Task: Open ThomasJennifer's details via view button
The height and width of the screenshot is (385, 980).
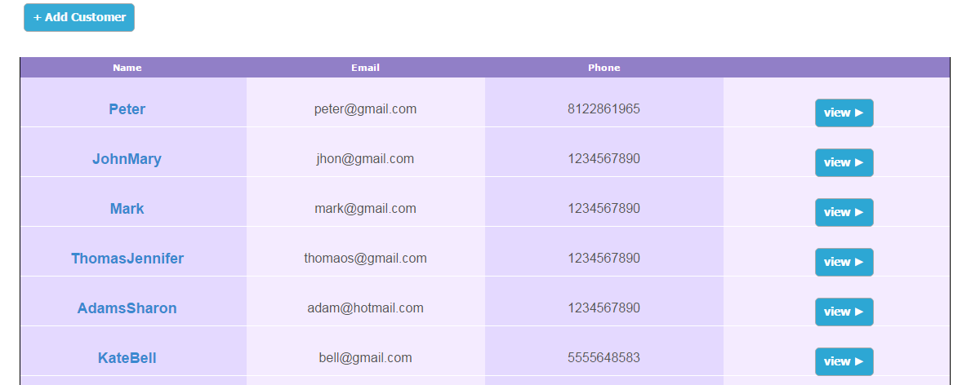Action: click(844, 262)
